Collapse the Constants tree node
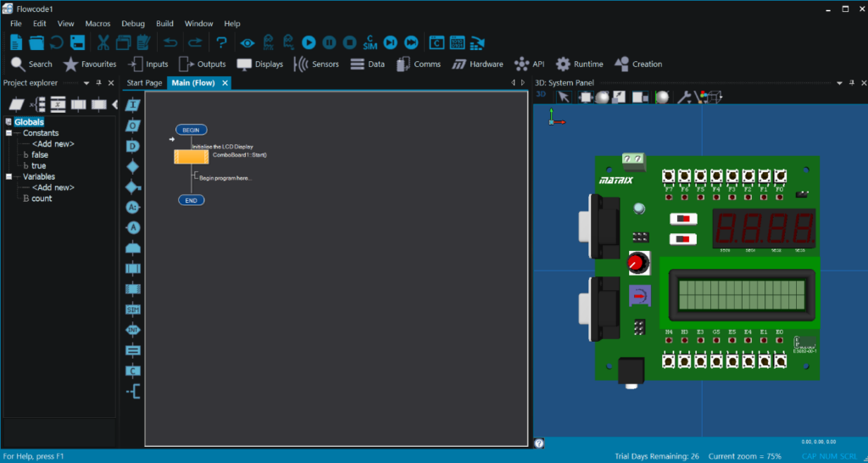Image resolution: width=868 pixels, height=463 pixels. pyautogui.click(x=8, y=133)
